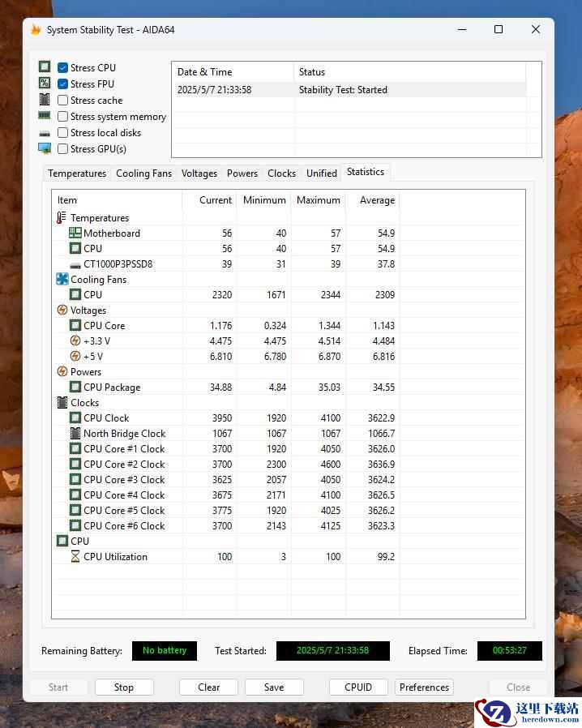Click the Minimum column header

263,200
